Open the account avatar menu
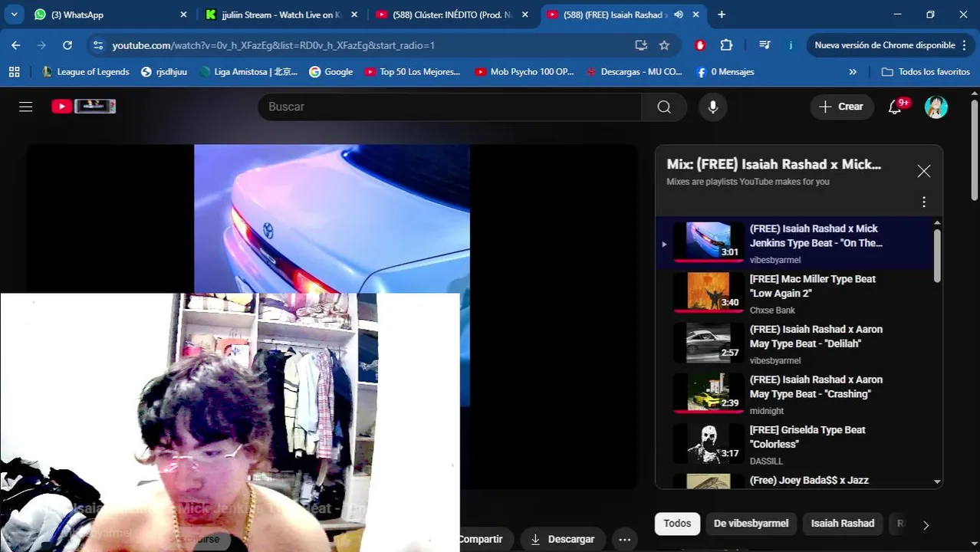980x552 pixels. (936, 107)
